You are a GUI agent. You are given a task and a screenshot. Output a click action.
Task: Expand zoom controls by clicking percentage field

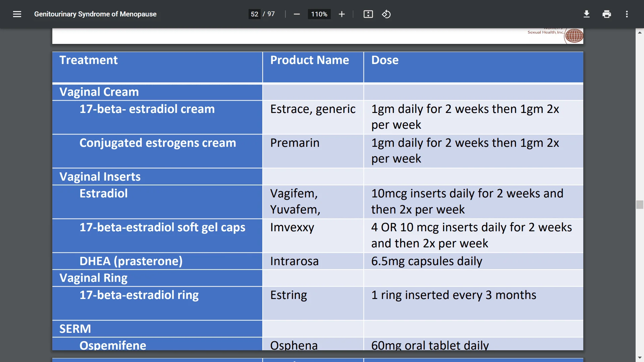tap(319, 14)
